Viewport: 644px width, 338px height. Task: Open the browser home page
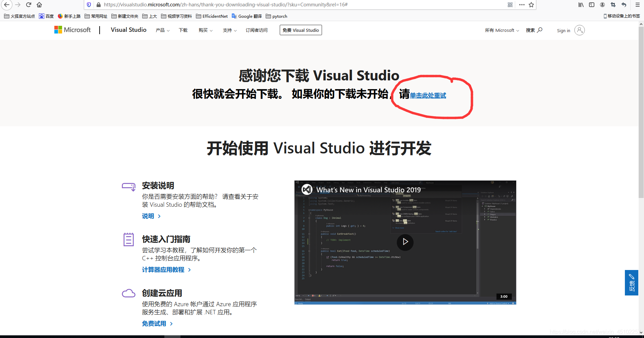coord(39,5)
